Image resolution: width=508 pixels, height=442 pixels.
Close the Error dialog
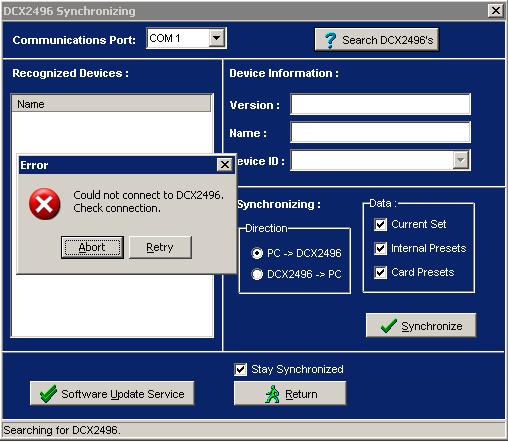pos(225,164)
